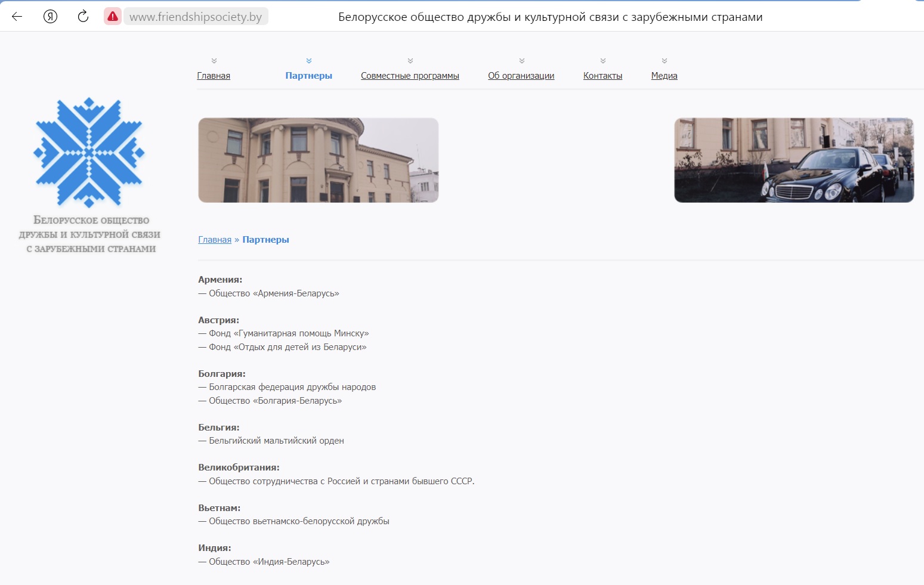Open the Совместные программы menu item
Image resolution: width=924 pixels, height=585 pixels.
pyautogui.click(x=410, y=76)
